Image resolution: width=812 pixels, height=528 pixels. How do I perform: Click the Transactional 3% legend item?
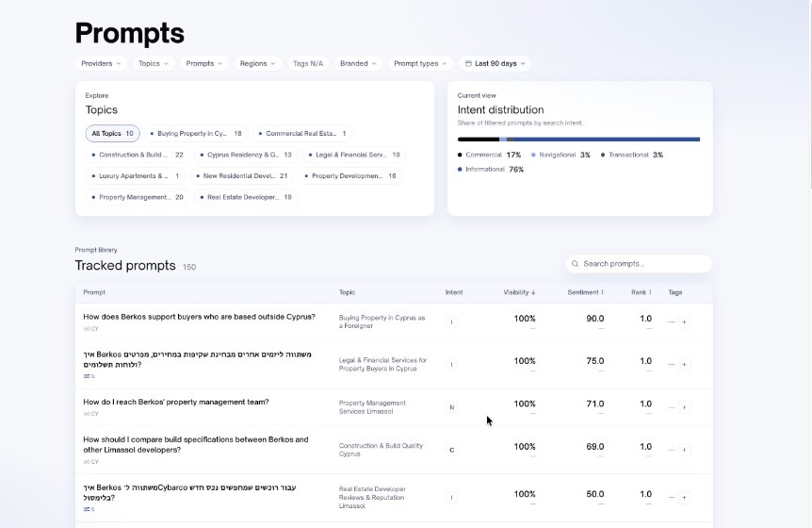click(632, 155)
